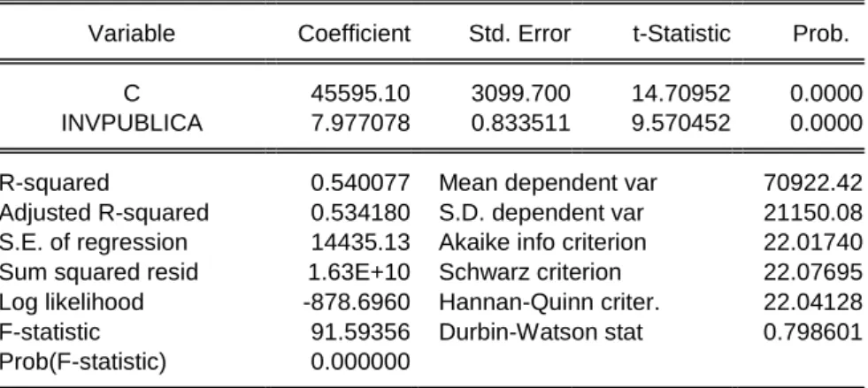868x388 pixels.
Task: Click the Variable column header
Action: 131,34
